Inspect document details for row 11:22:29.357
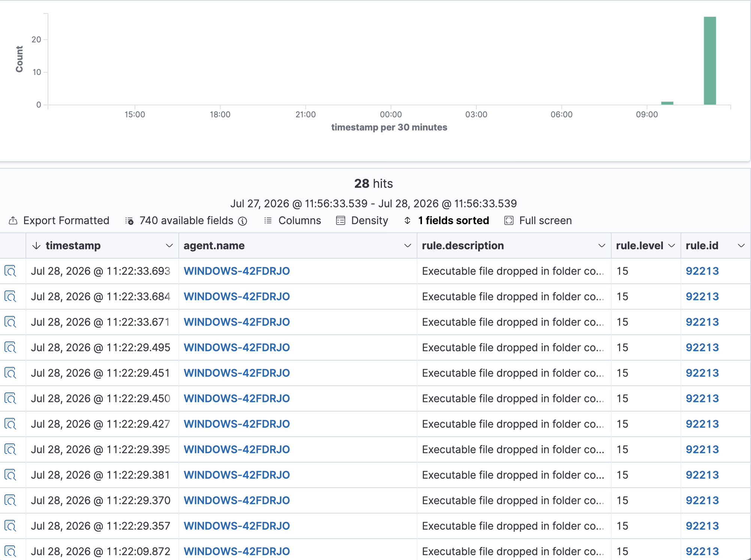This screenshot has height=560, width=751. [10, 526]
